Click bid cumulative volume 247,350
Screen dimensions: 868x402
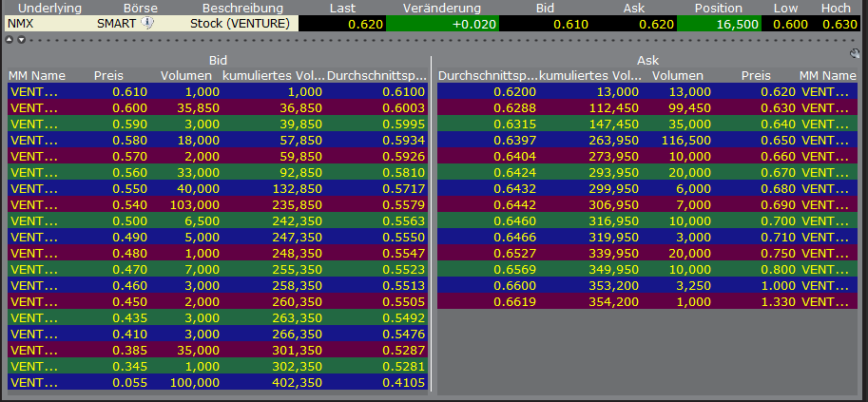[299, 238]
